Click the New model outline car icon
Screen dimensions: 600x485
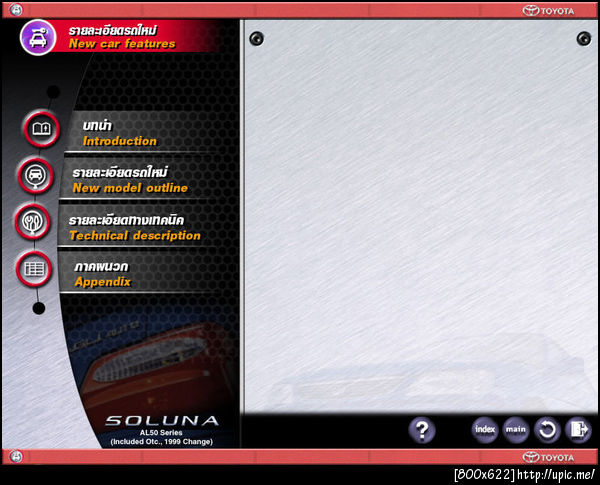point(36,175)
